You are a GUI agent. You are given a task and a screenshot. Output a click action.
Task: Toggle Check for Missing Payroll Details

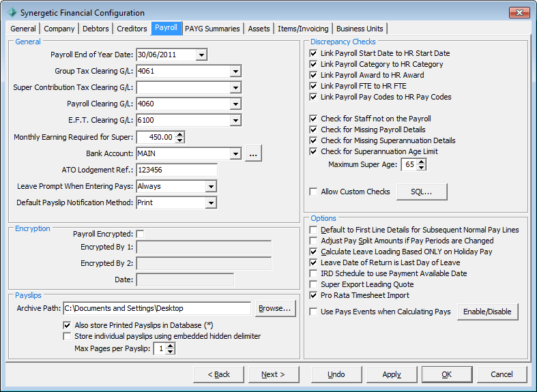(x=313, y=130)
